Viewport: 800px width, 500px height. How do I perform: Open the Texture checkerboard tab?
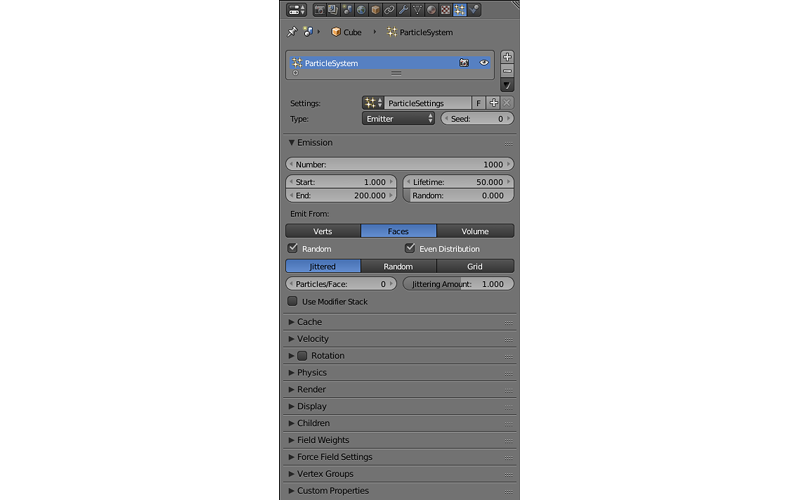445,10
